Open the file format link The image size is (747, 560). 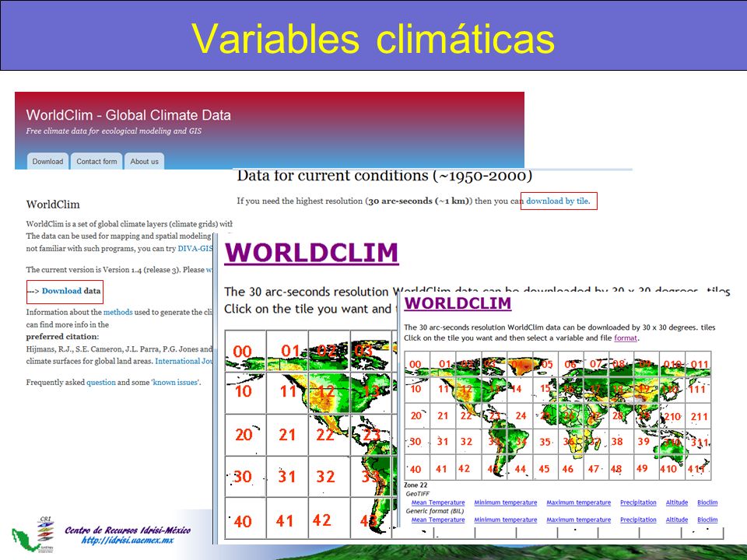tap(626, 338)
